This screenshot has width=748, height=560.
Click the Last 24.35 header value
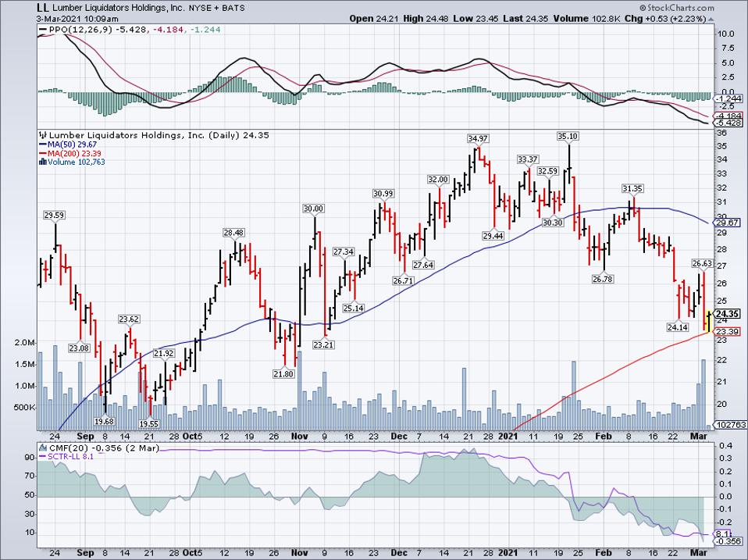click(x=527, y=19)
